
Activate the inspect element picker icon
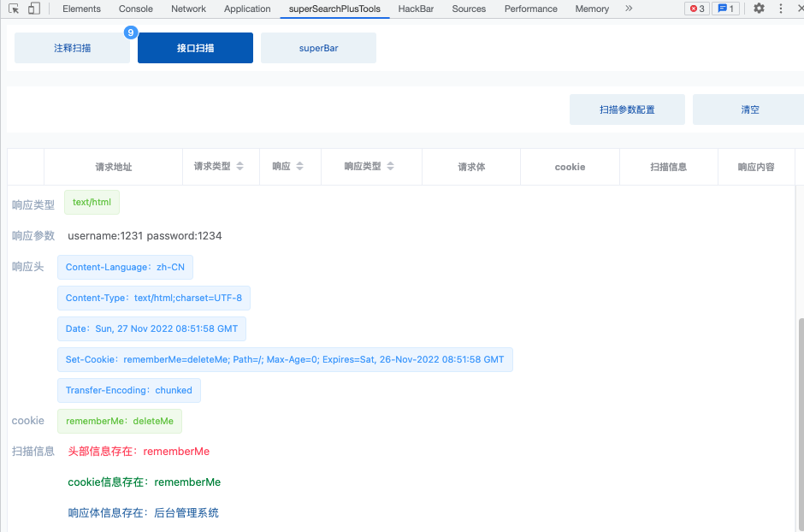pos(14,9)
